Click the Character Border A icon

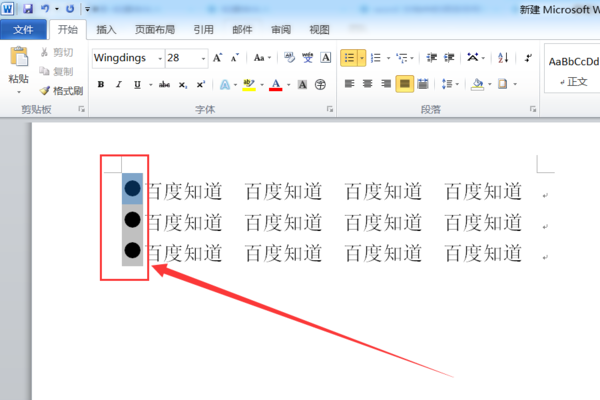[x=326, y=58]
